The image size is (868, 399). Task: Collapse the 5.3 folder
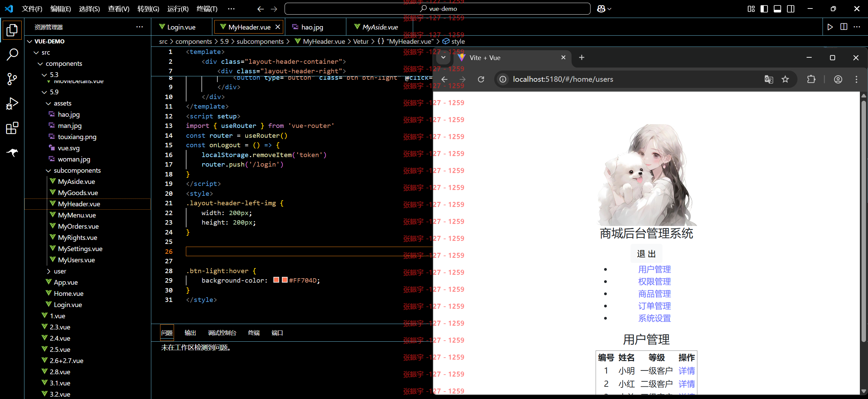[44, 75]
